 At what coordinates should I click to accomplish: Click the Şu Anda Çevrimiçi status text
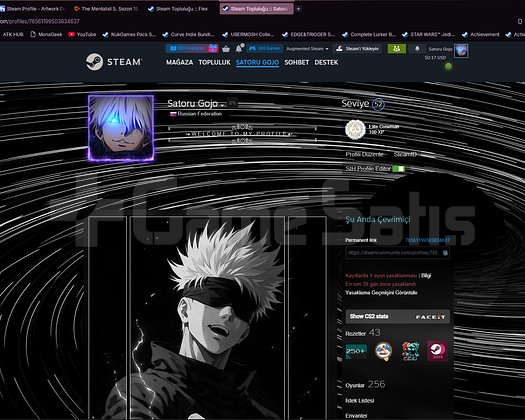(x=378, y=219)
